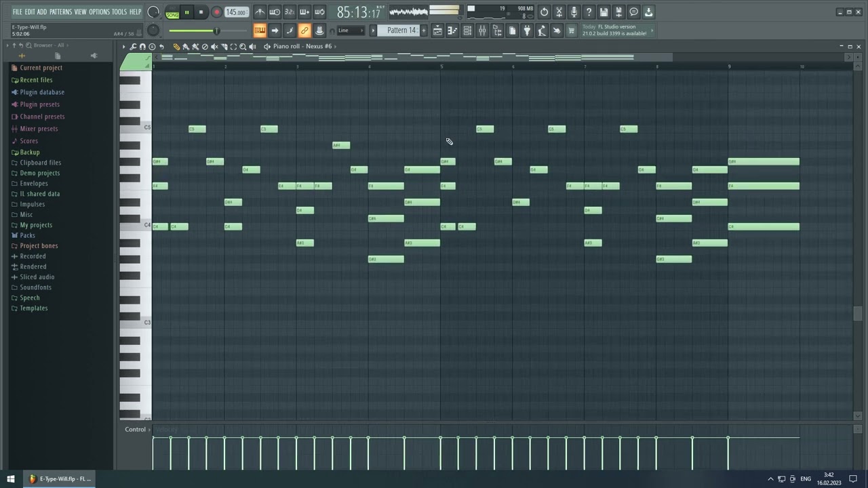Add new pattern with plus button
This screenshot has width=868, height=488.
click(x=424, y=30)
